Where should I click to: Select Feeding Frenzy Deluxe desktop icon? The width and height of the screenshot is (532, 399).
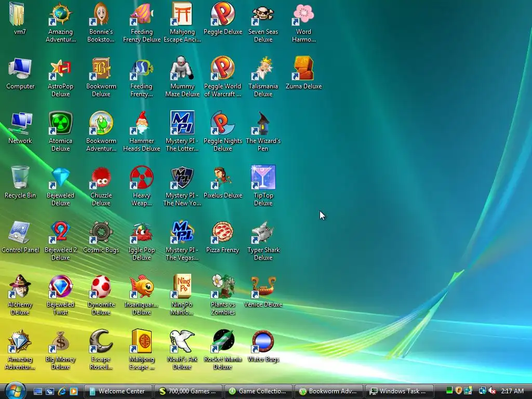tap(141, 14)
